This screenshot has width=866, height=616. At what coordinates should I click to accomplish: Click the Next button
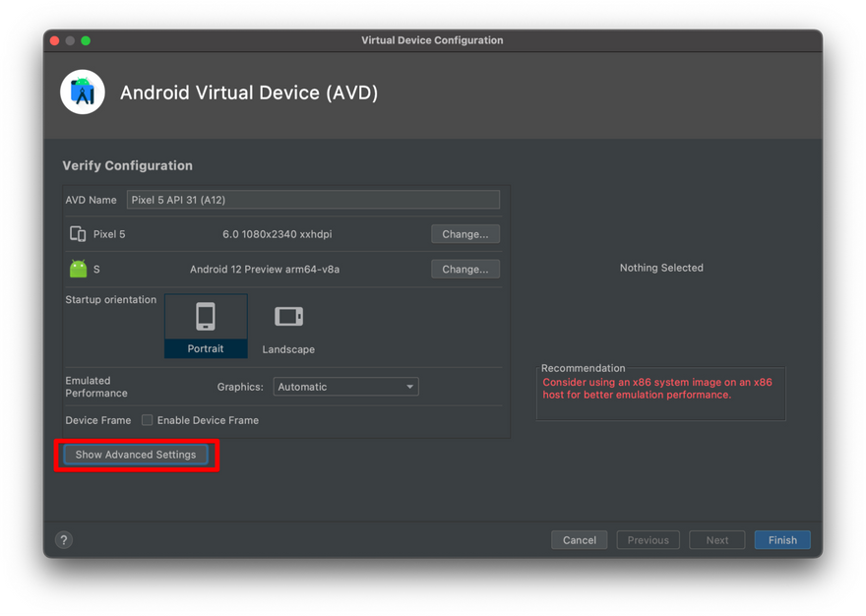click(x=717, y=539)
